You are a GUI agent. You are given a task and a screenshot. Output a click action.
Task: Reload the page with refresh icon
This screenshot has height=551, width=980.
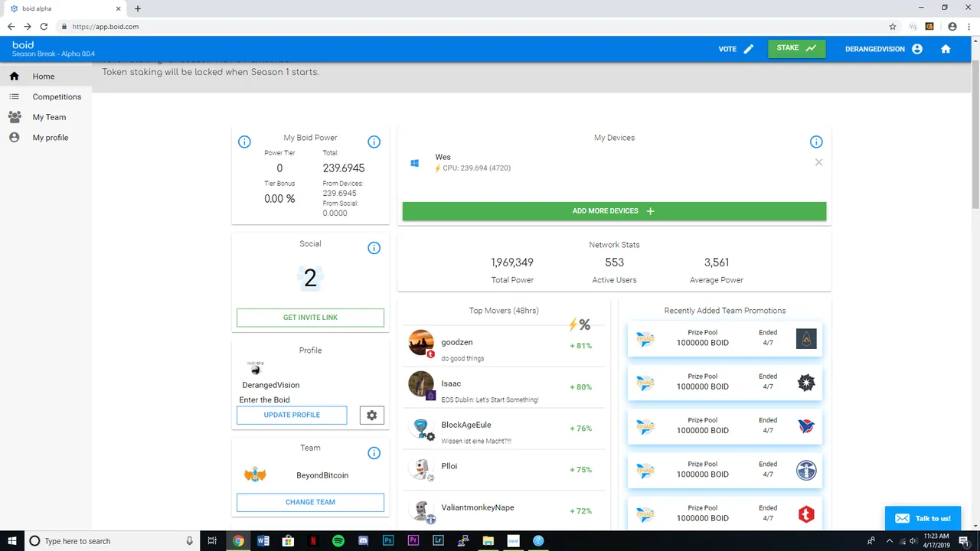pyautogui.click(x=44, y=26)
